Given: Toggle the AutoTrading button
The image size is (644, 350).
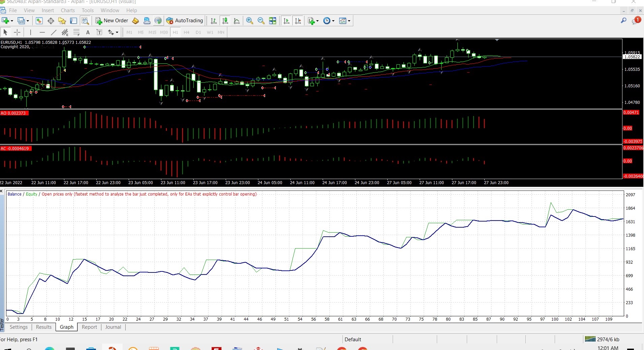Looking at the screenshot, I should pos(185,21).
